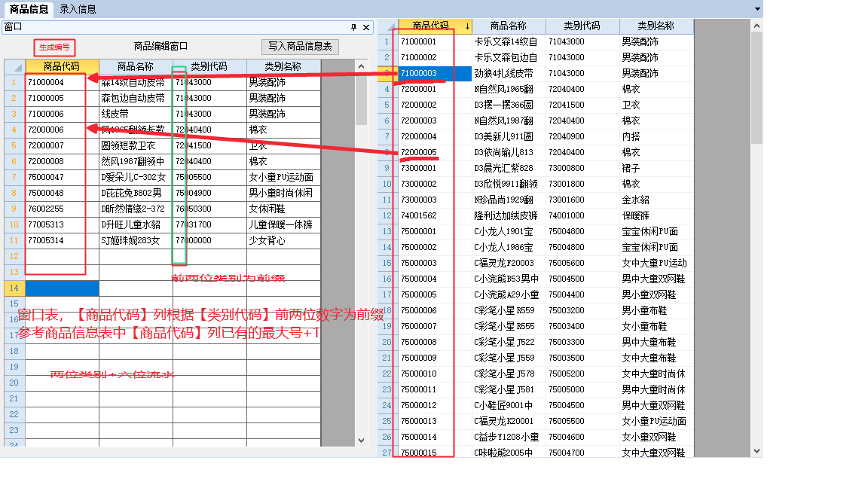Switch to the 录入信息 tab

click(x=78, y=9)
